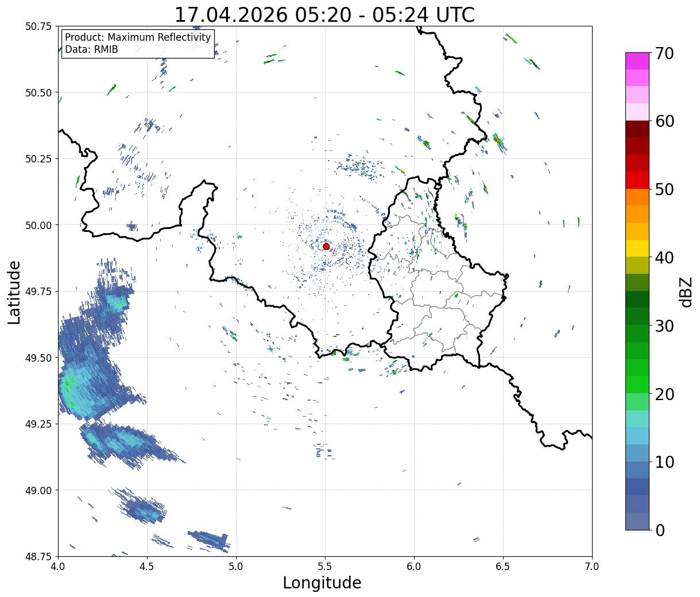Select the light blue 10 dBZ colorbar band
Viewport: 700px width, 597px height.
point(637,453)
